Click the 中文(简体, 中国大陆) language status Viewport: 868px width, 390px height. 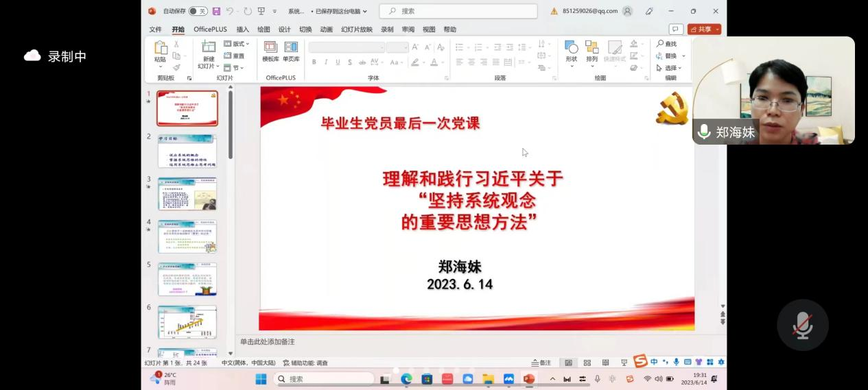[x=248, y=363]
